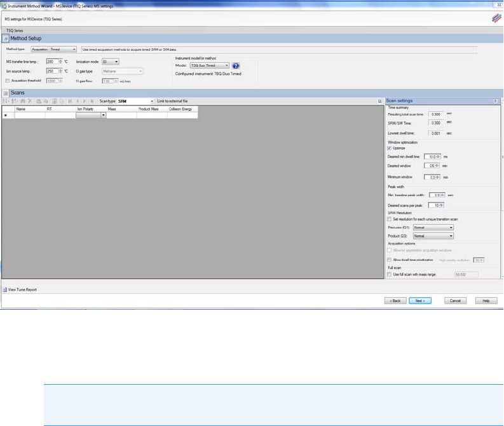The image size is (504, 426).
Task: Click the Thermo logo icon at top right
Action: tap(496, 18)
